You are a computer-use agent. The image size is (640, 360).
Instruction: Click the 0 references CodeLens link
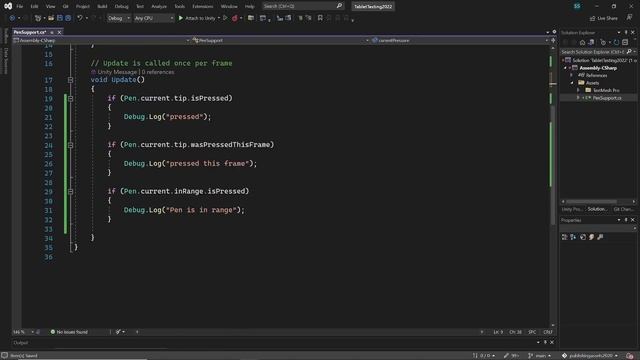tap(158, 72)
